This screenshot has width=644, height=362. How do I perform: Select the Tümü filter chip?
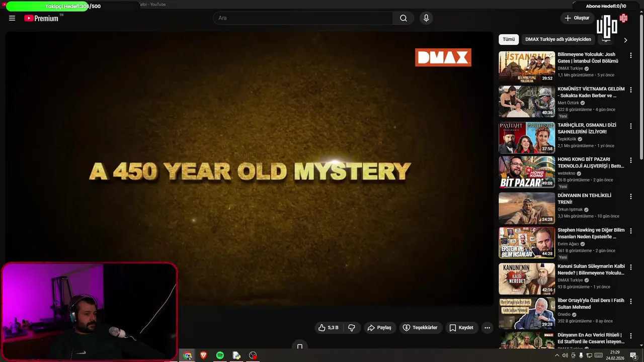pos(509,39)
